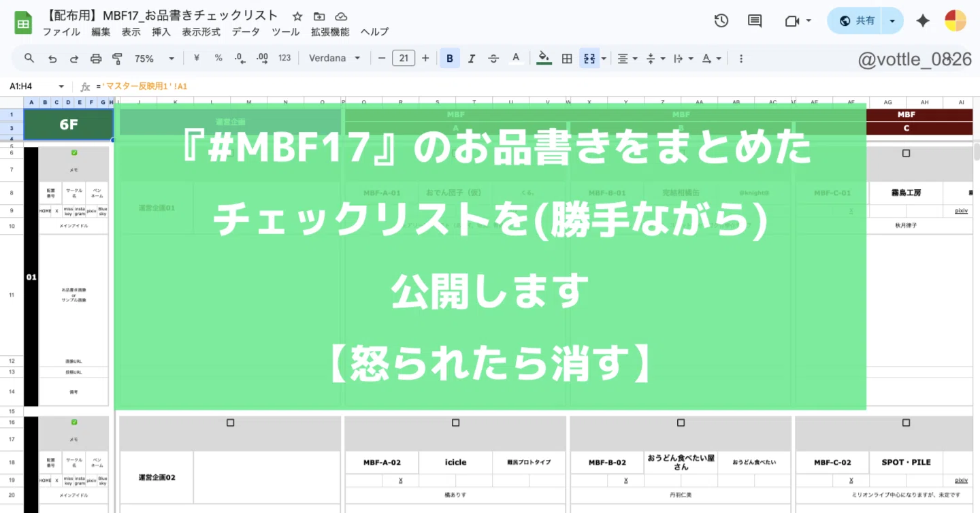This screenshot has width=980, height=513.
Task: Open the ファイル menu
Action: [61, 32]
